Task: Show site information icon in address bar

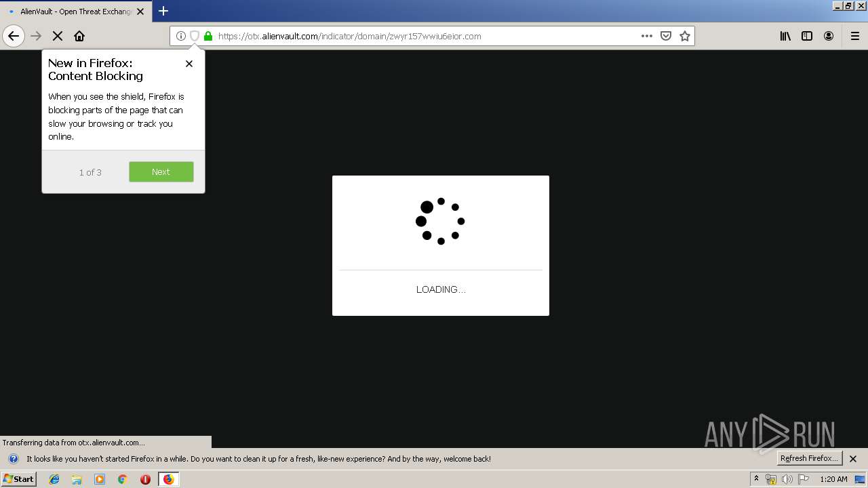Action: [x=181, y=36]
